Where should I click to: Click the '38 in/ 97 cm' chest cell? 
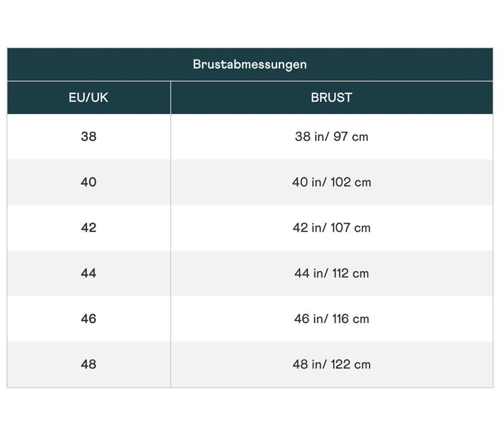point(331,136)
